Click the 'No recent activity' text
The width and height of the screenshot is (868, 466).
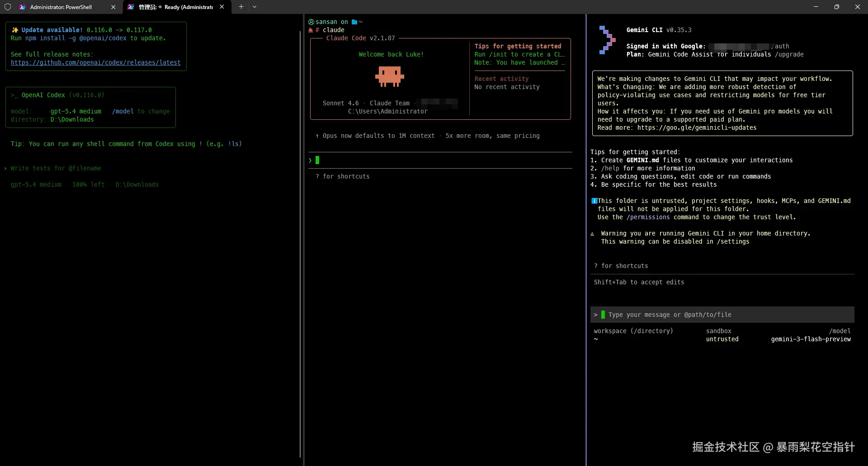pyautogui.click(x=507, y=87)
